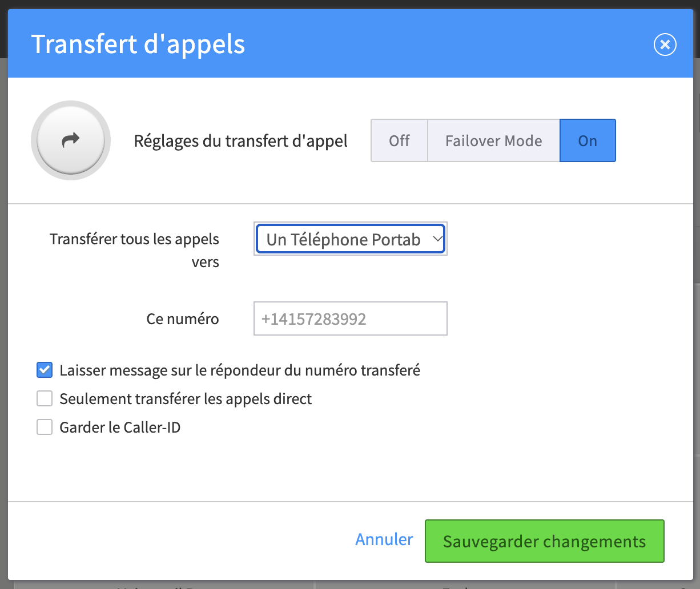Image resolution: width=700 pixels, height=589 pixels.
Task: Set call transfer setting to Off
Action: 399,140
